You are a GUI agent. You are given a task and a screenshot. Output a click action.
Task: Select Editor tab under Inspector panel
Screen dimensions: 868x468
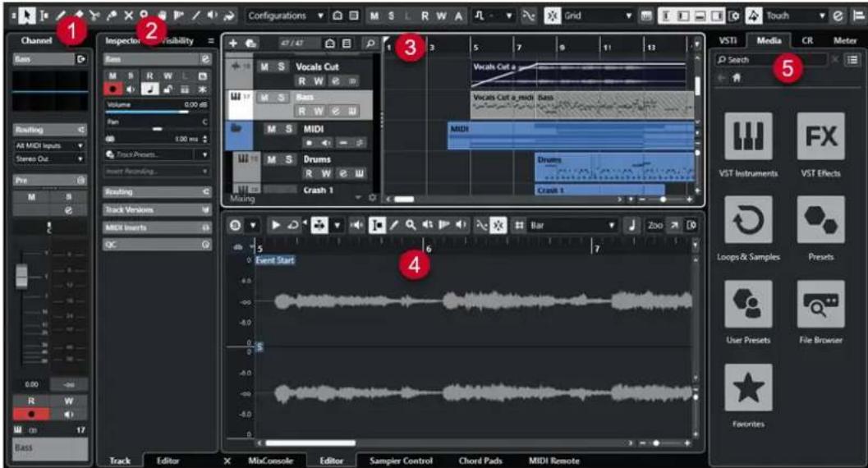[168, 461]
